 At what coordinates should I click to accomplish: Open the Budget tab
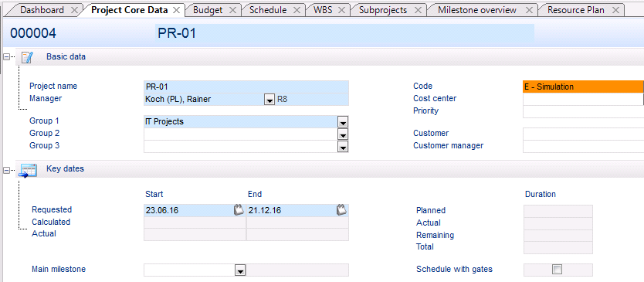(208, 10)
